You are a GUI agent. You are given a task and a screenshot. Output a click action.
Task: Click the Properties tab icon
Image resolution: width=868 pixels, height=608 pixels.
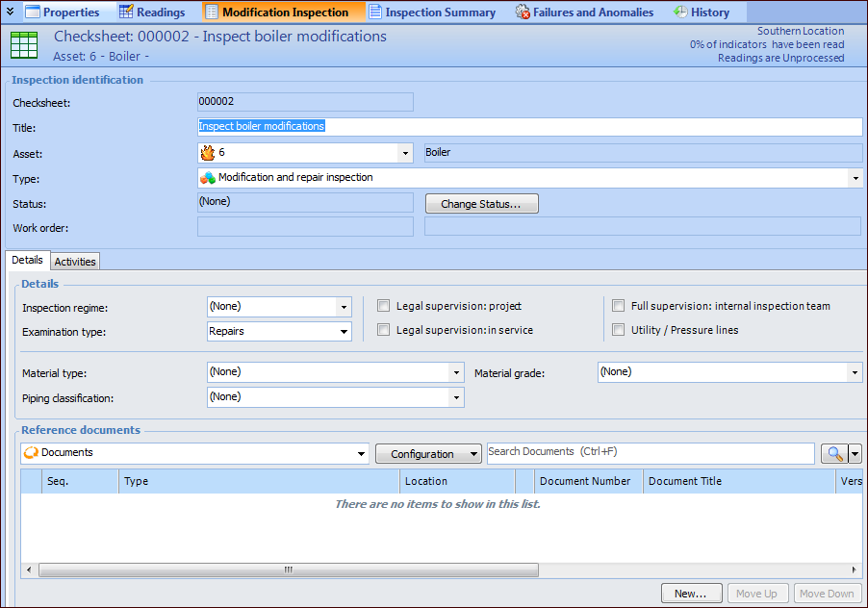(32, 13)
